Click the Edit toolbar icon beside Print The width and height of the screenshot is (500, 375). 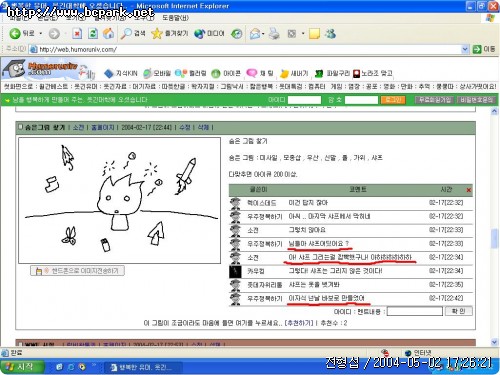(x=292, y=33)
